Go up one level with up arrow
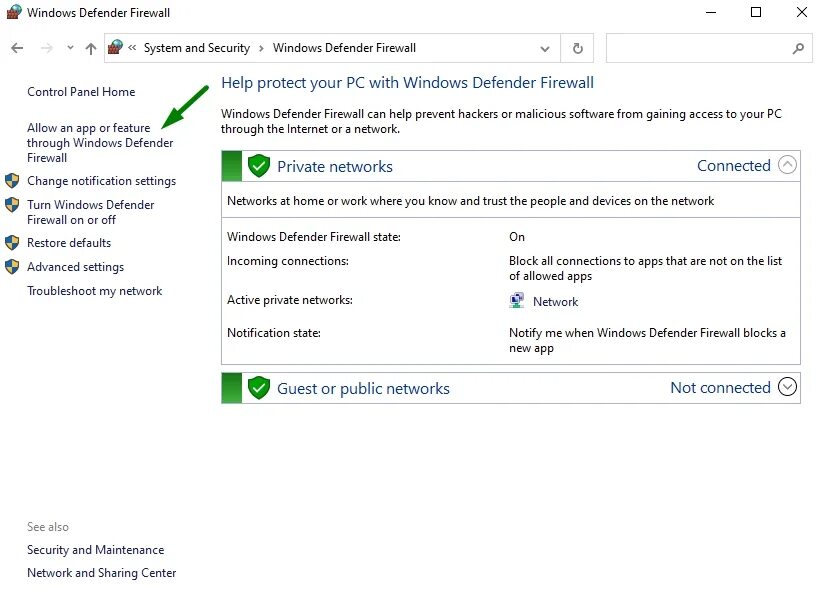 click(x=91, y=48)
